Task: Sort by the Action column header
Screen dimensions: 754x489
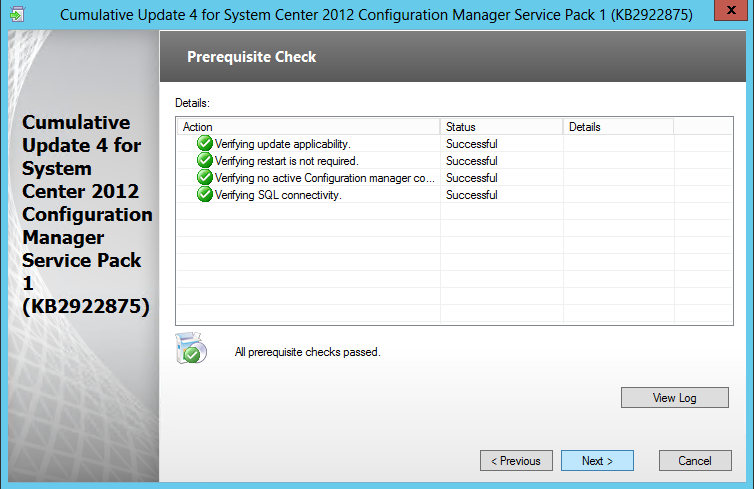Action: (x=308, y=127)
